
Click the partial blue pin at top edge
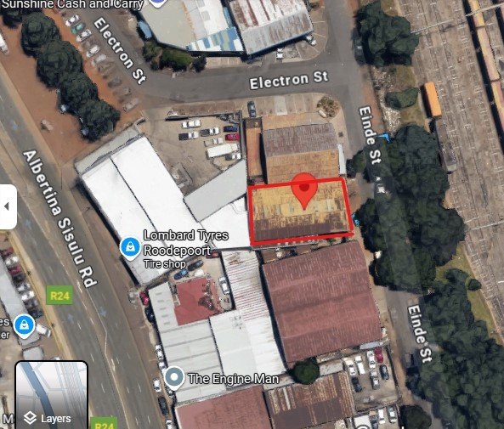pyautogui.click(x=158, y=3)
